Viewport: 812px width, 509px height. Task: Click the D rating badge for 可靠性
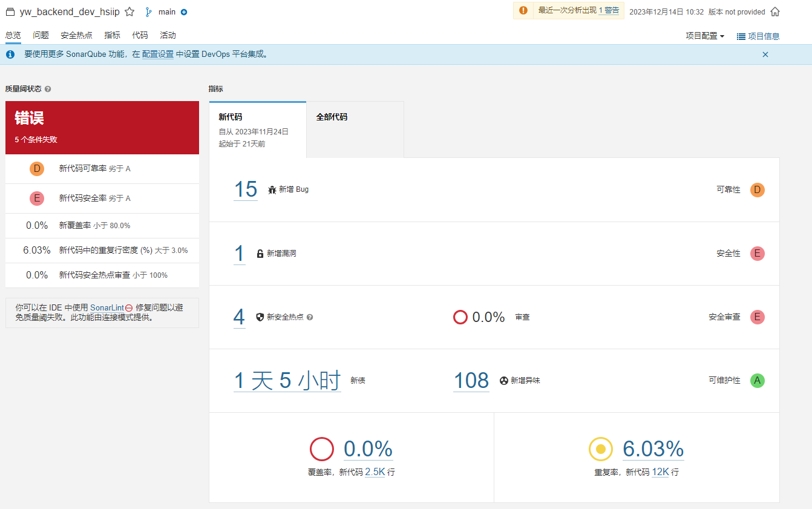coord(757,190)
